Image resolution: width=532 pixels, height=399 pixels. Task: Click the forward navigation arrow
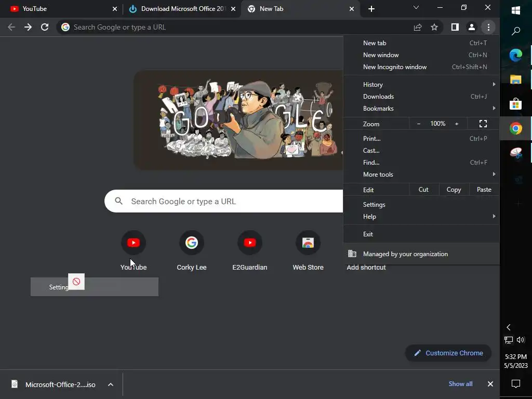coord(28,27)
